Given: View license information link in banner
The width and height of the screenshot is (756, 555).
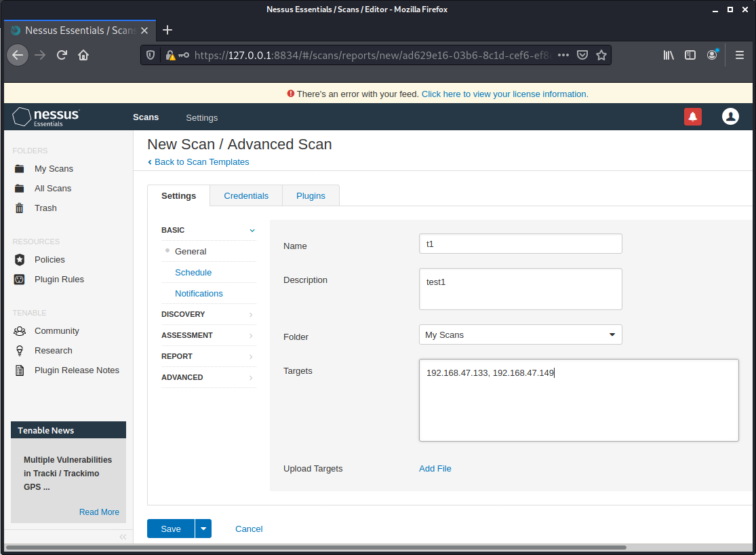Looking at the screenshot, I should (505, 94).
